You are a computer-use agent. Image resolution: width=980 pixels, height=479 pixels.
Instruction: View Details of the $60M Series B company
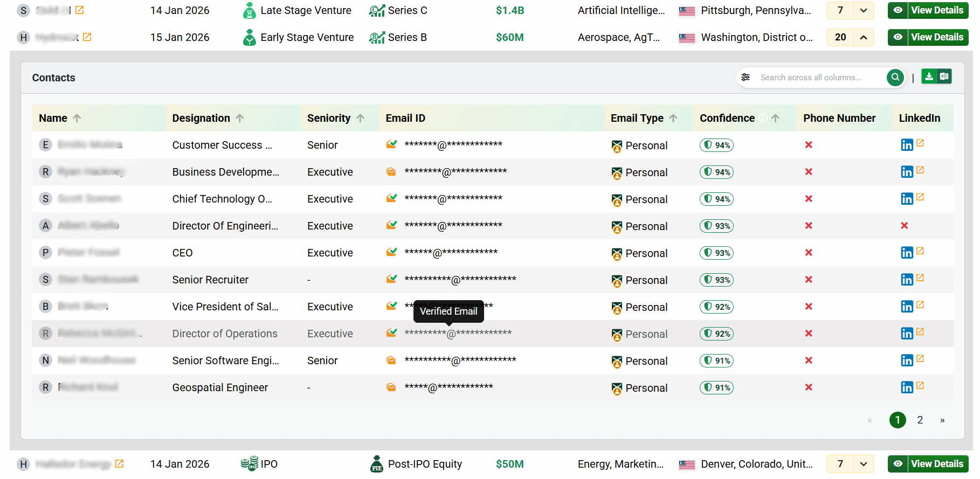[928, 37]
